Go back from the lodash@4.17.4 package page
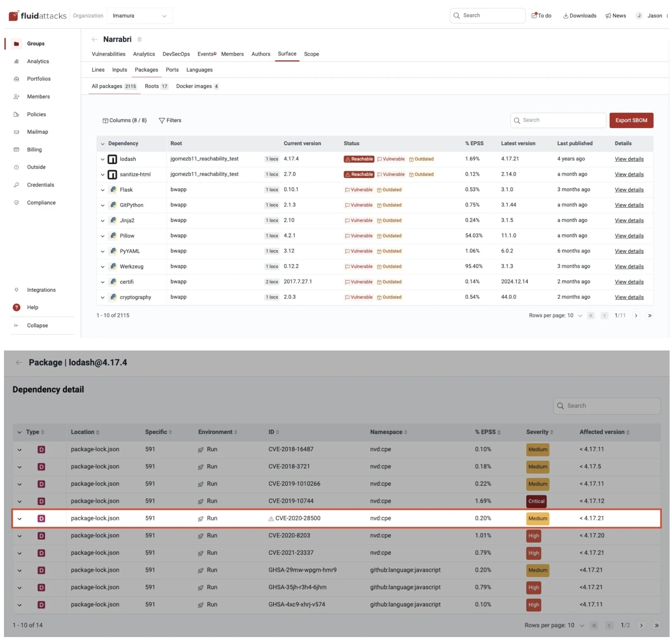This screenshot has height=643, width=672. [x=19, y=363]
